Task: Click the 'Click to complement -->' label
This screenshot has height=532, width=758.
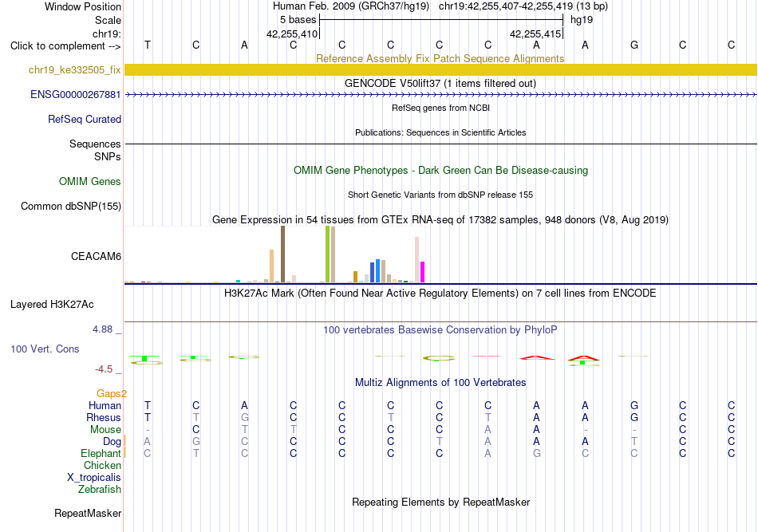Action: [x=65, y=46]
